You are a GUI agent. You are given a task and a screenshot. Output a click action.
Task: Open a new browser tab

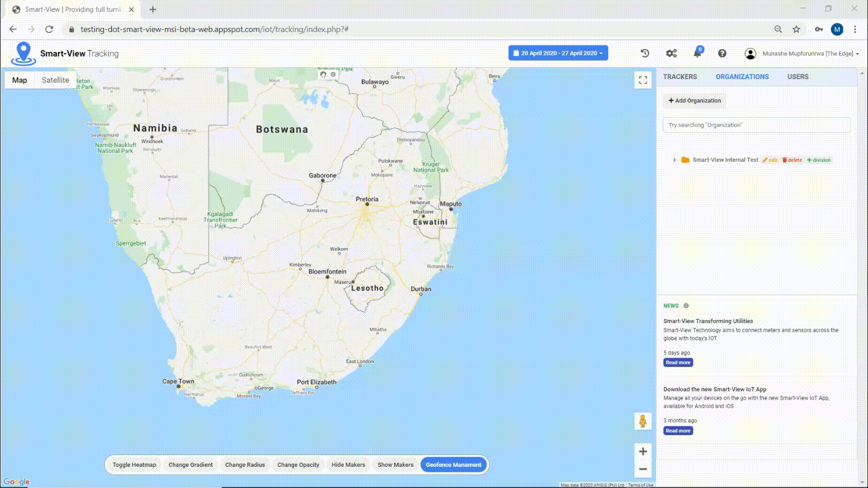[152, 9]
